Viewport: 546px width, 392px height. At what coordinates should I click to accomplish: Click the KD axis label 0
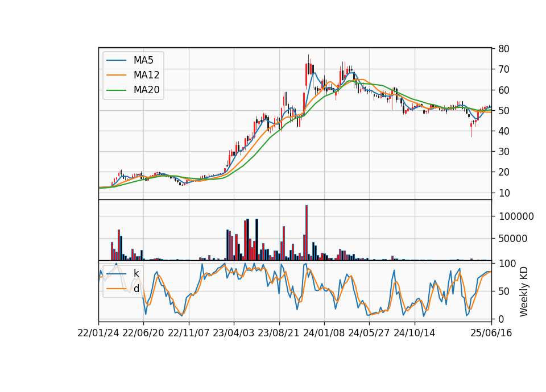(x=502, y=319)
